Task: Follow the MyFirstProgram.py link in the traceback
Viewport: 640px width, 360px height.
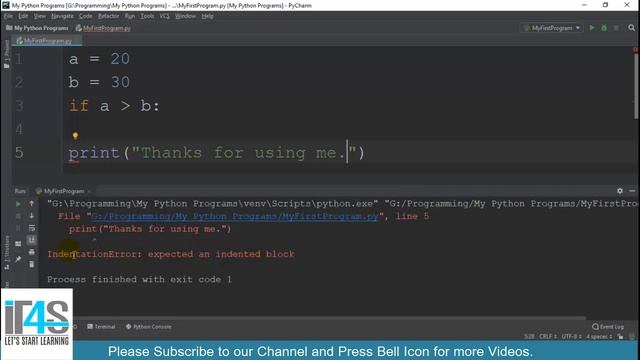Action: click(235, 216)
